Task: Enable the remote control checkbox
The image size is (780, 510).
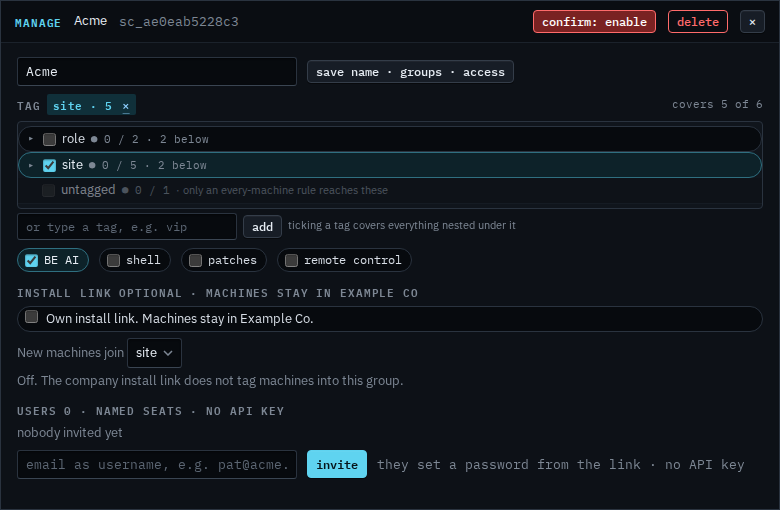Action: coord(292,260)
